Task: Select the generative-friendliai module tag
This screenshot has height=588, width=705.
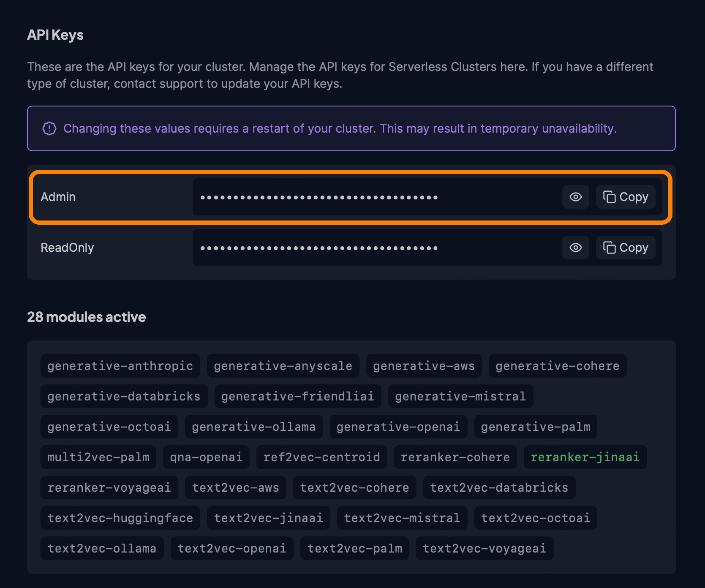Action: point(298,396)
